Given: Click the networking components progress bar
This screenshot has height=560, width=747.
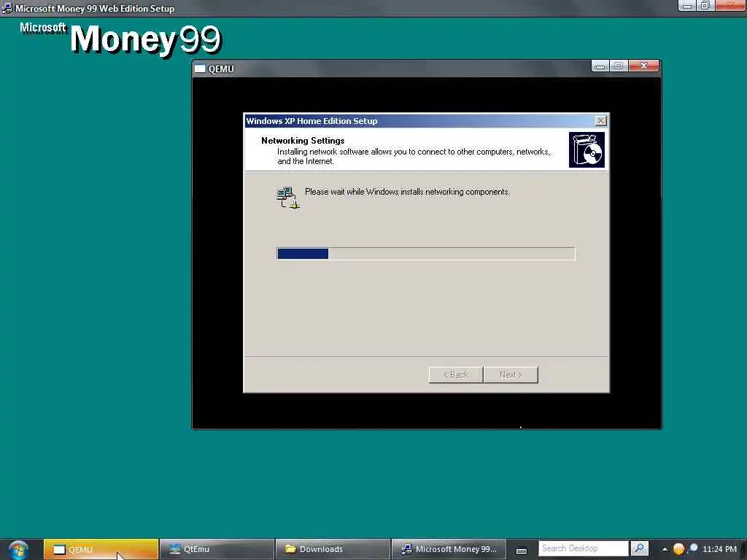Looking at the screenshot, I should pyautogui.click(x=426, y=254).
